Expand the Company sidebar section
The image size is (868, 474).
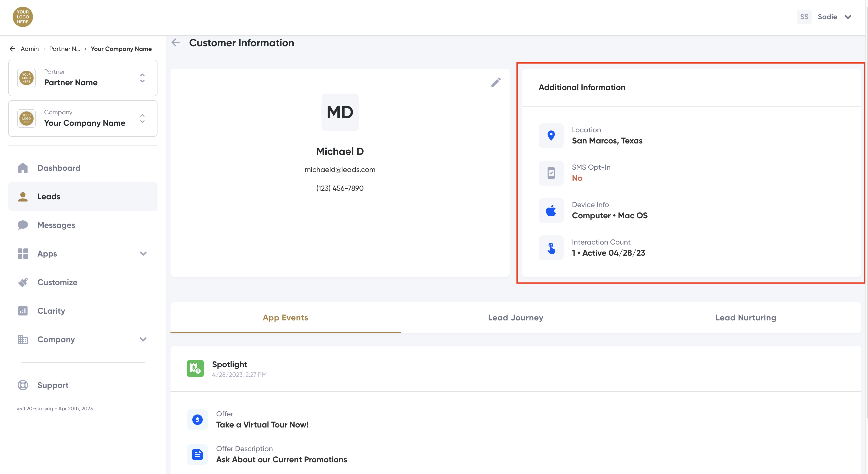point(143,339)
